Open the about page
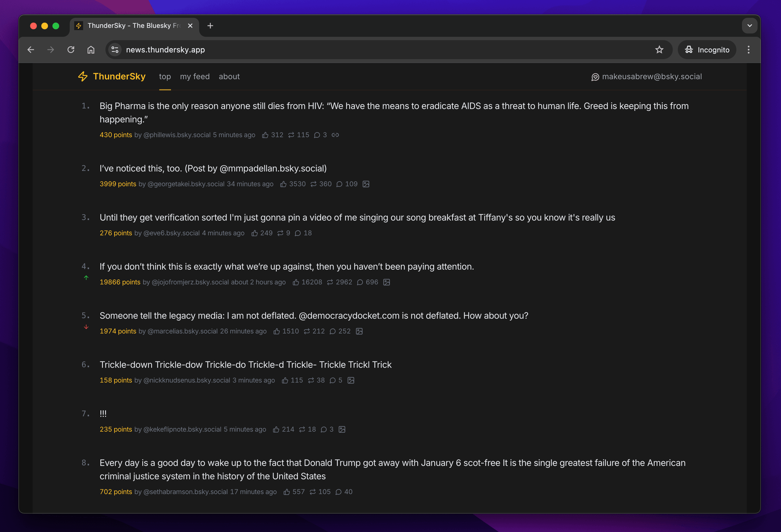 pyautogui.click(x=229, y=77)
